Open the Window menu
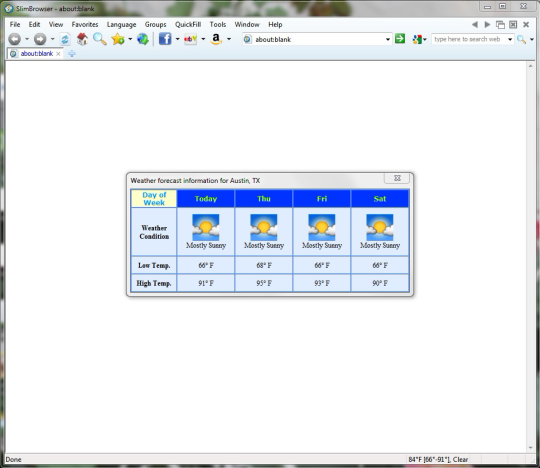The image size is (540, 468). [x=247, y=24]
